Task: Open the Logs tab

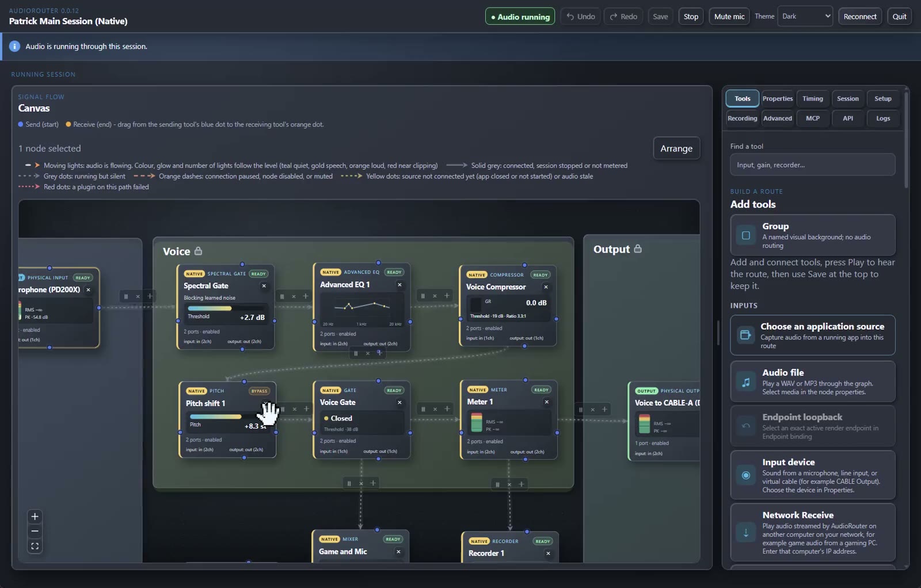Action: coord(883,118)
